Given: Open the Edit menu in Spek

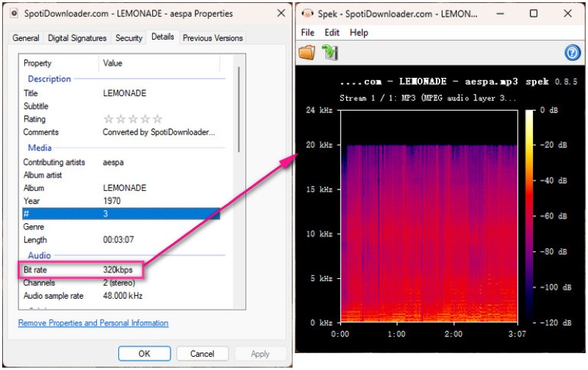Looking at the screenshot, I should click(x=332, y=32).
